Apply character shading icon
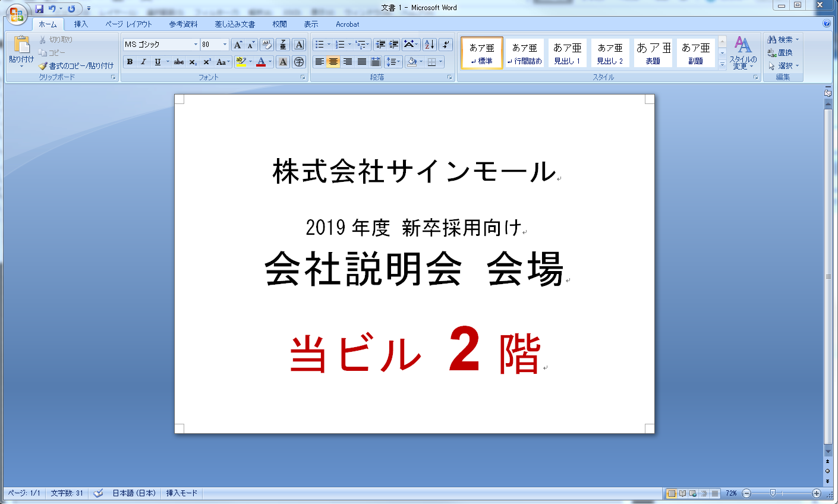 coord(283,62)
